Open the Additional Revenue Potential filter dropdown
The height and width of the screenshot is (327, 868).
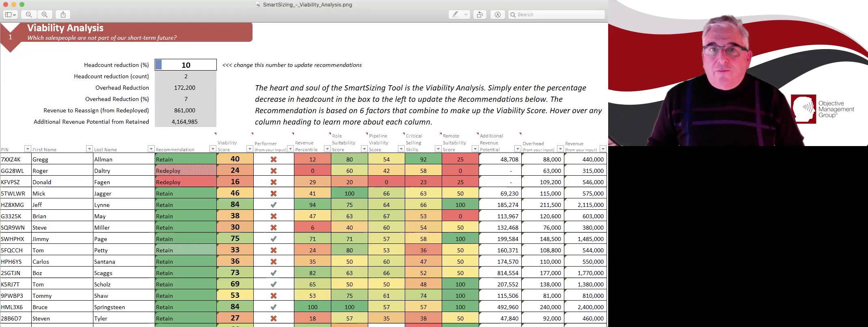tap(518, 149)
